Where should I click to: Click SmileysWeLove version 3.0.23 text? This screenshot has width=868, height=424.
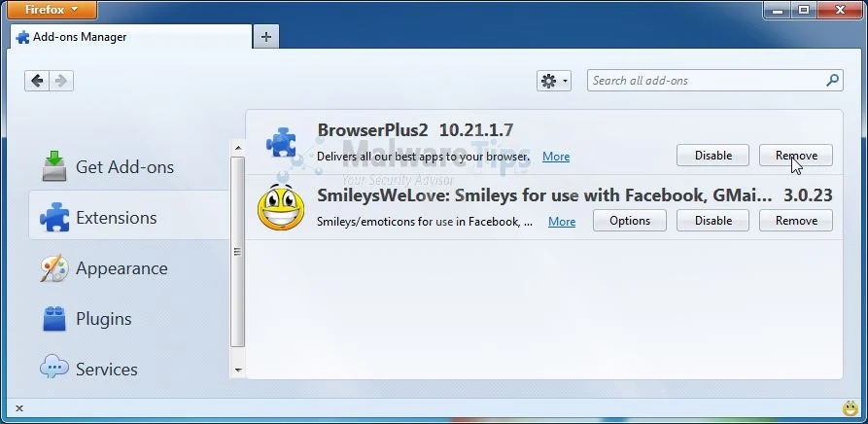pyautogui.click(x=808, y=194)
